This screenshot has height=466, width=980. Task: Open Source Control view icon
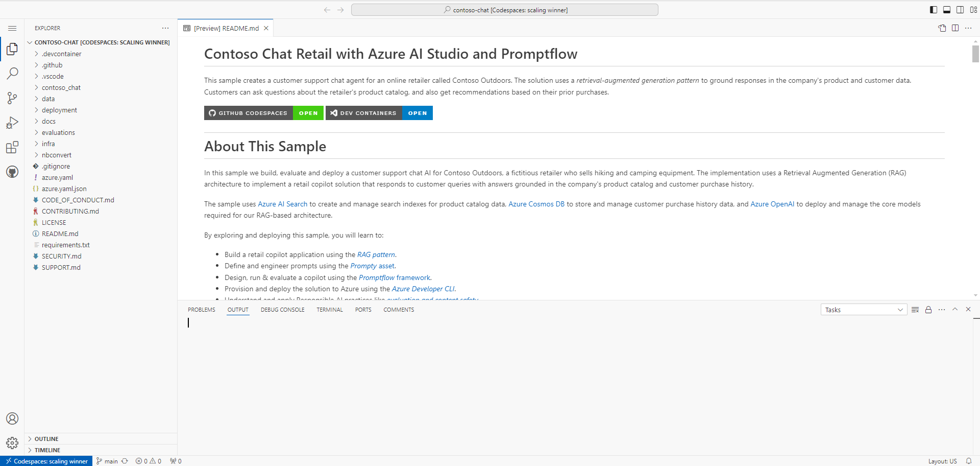pos(12,98)
